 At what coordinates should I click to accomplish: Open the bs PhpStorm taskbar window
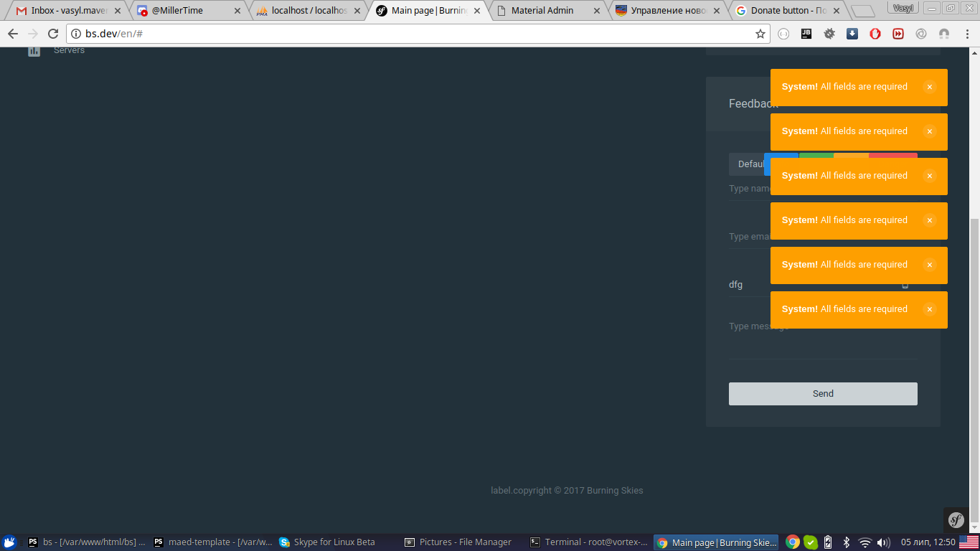(x=86, y=542)
